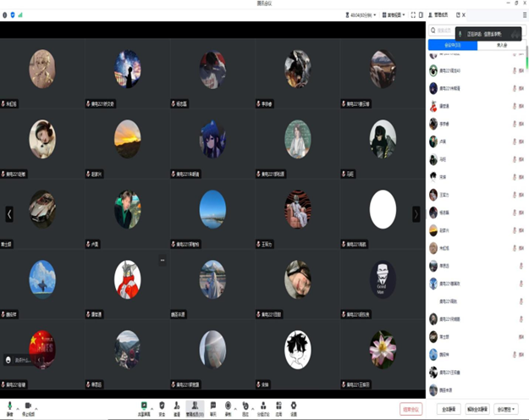This screenshot has height=420, width=529.
Task: Go to next page of video grid
Action: (x=416, y=214)
